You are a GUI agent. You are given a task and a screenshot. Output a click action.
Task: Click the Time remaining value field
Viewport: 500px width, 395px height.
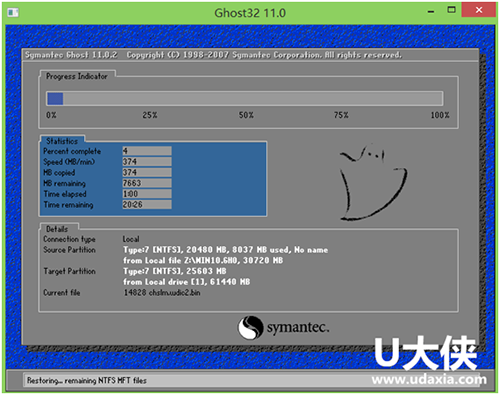pos(147,204)
